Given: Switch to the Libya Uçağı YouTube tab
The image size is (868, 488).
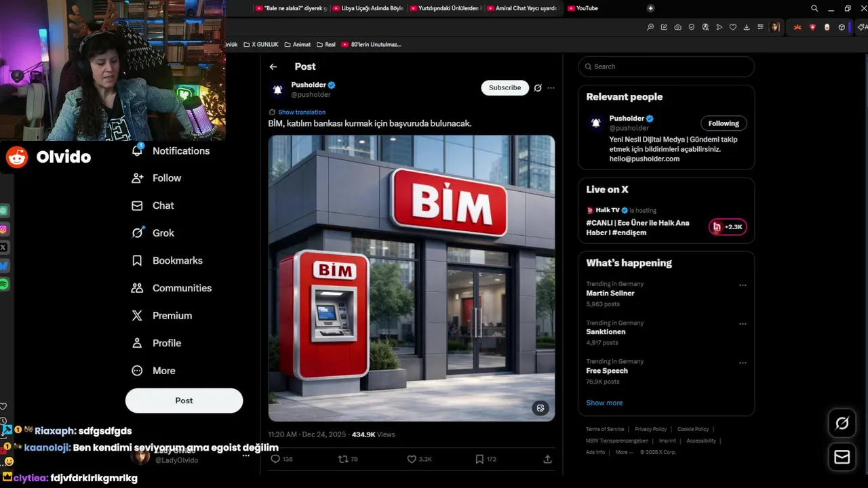Looking at the screenshot, I should pos(368,8).
